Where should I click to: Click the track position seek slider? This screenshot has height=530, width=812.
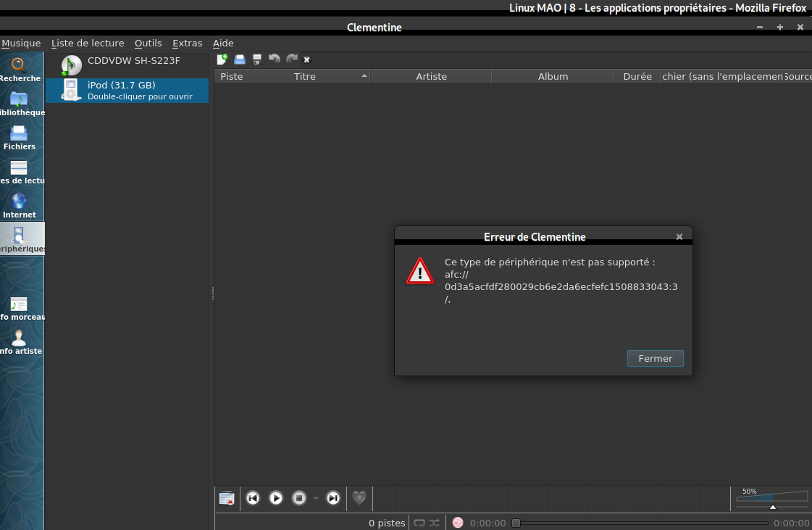click(x=640, y=523)
